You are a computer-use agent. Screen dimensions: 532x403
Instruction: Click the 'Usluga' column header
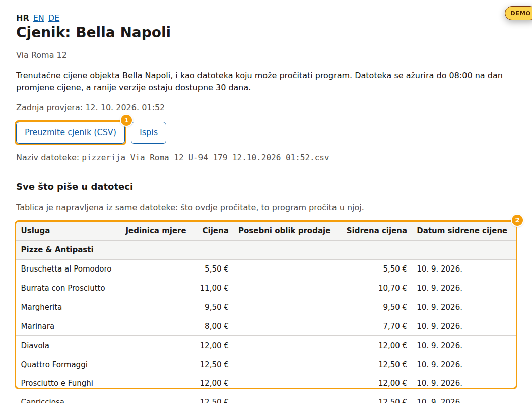35,231
